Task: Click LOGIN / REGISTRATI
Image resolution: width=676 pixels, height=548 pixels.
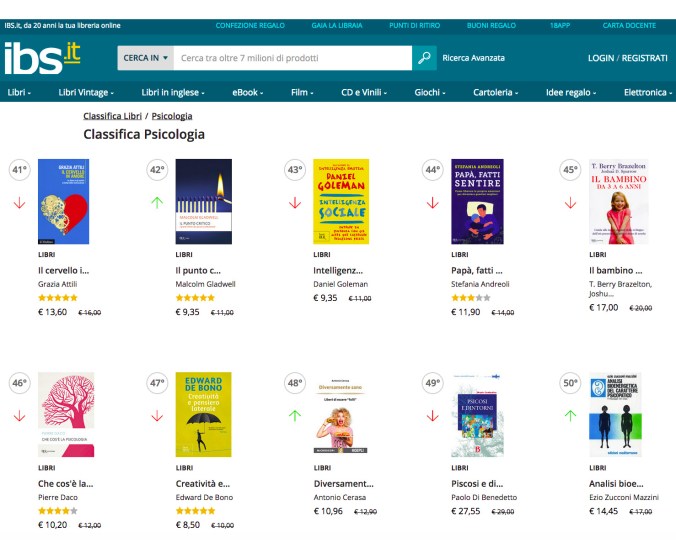Action: pos(627,58)
